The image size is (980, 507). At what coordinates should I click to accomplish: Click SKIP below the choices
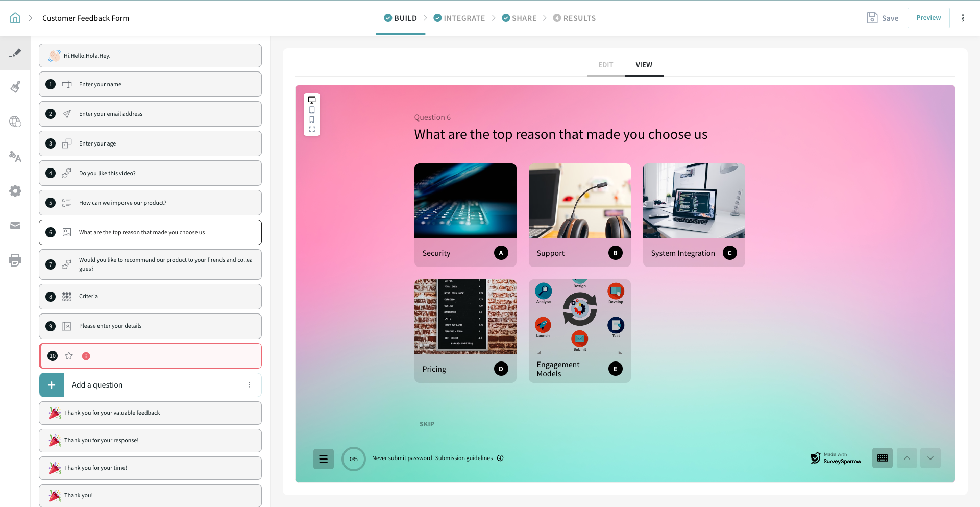[x=427, y=424]
